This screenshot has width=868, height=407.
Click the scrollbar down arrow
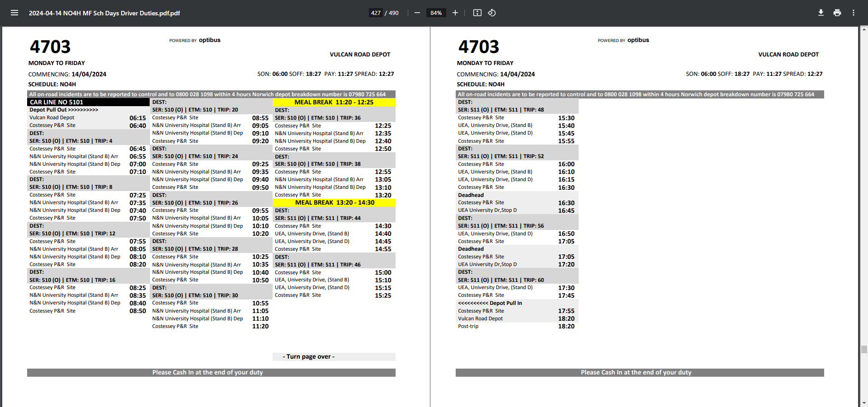pyautogui.click(x=864, y=402)
